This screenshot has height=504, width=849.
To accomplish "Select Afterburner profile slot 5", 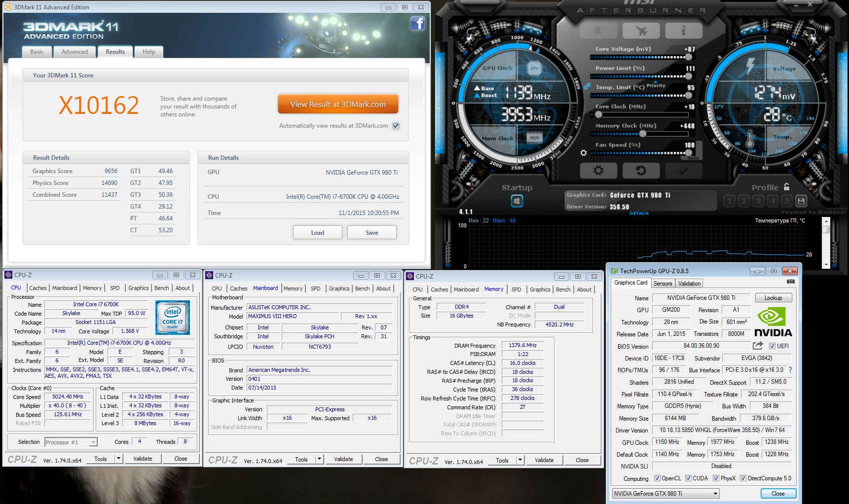I will (787, 201).
